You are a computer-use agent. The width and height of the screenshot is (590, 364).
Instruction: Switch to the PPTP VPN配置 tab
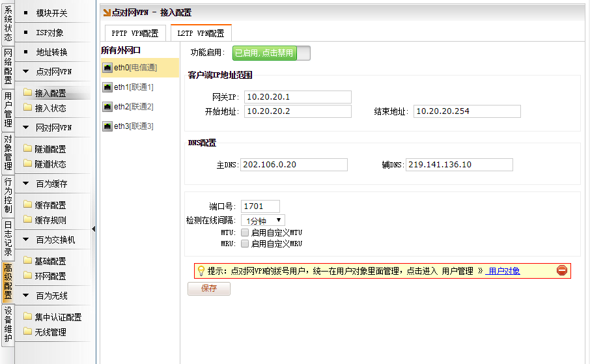(135, 33)
